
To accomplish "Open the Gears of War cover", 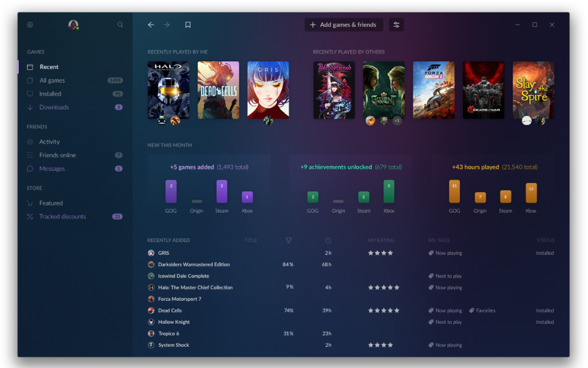I will (483, 90).
